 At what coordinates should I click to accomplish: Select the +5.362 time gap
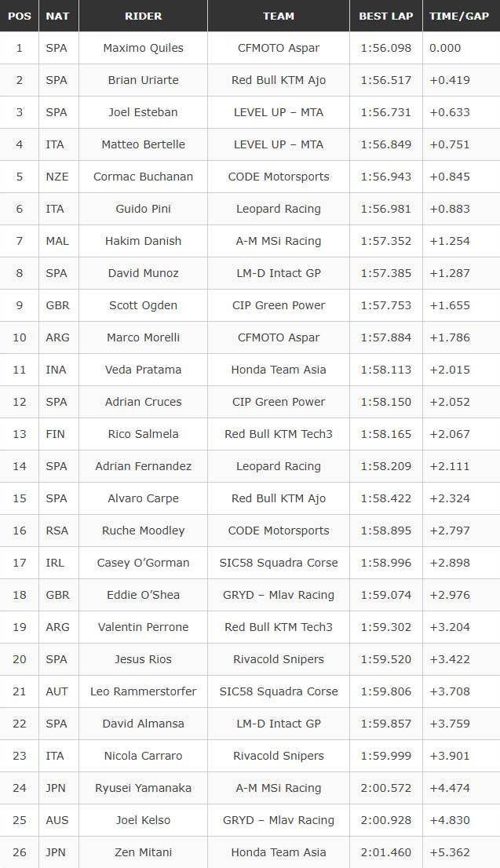pos(450,852)
